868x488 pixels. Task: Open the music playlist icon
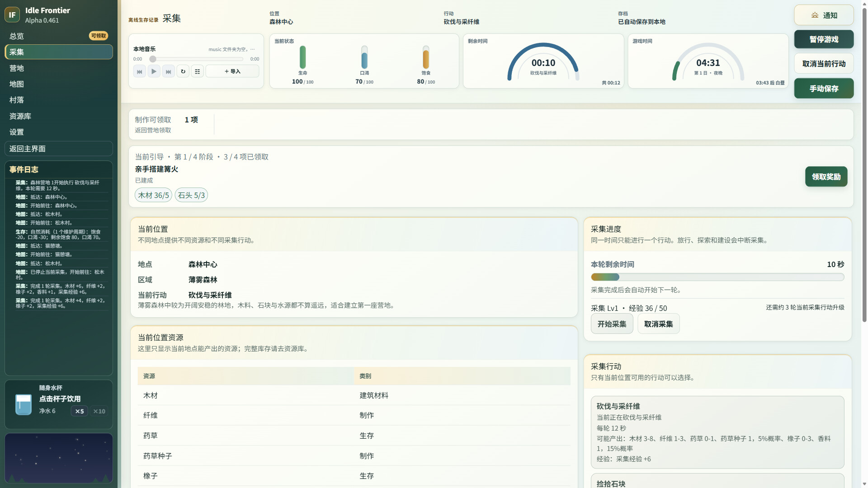click(x=197, y=71)
